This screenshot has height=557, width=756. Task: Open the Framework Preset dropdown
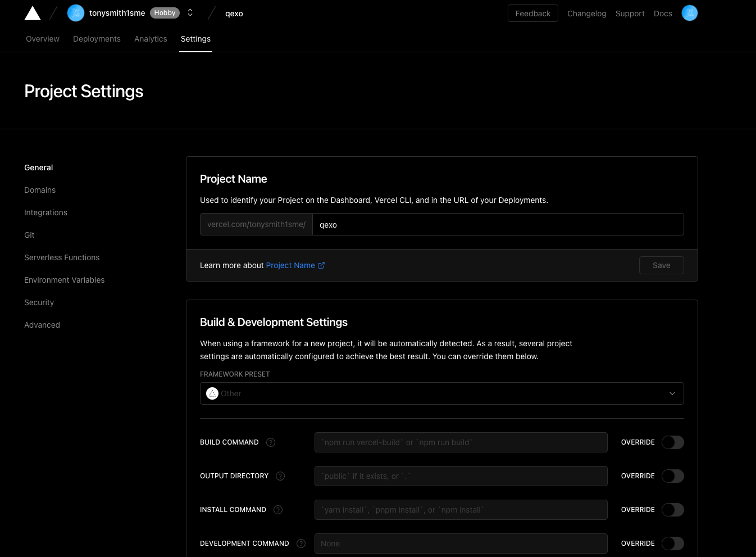(x=441, y=393)
